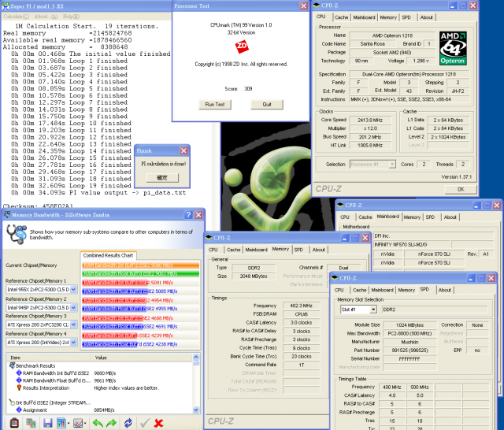Image resolution: width=504 pixels, height=430 pixels.
Task: Click the Core Speed 2413.8 MHz value
Action: 370,120
